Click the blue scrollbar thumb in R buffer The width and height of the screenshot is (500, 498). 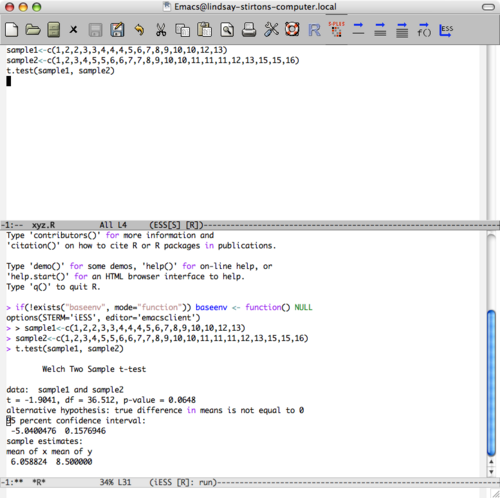point(491,383)
